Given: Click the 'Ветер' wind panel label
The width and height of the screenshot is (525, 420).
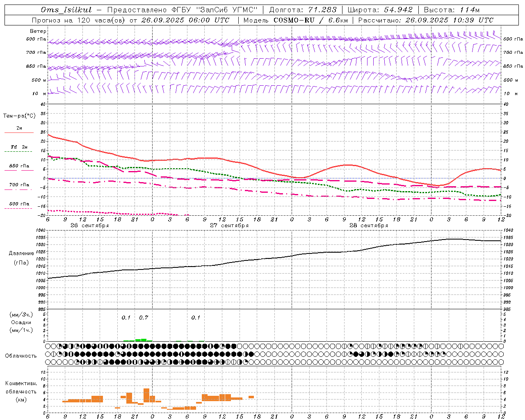Looking at the screenshot, I should click(38, 31).
